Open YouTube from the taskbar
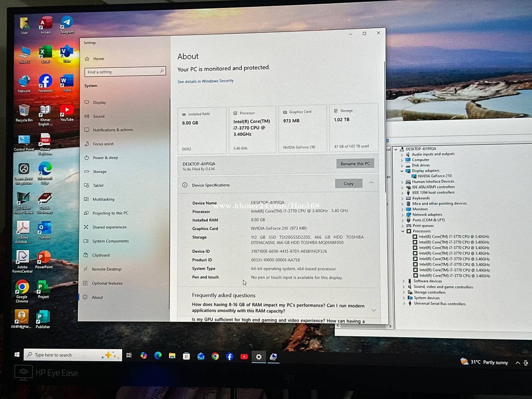 pos(244,357)
